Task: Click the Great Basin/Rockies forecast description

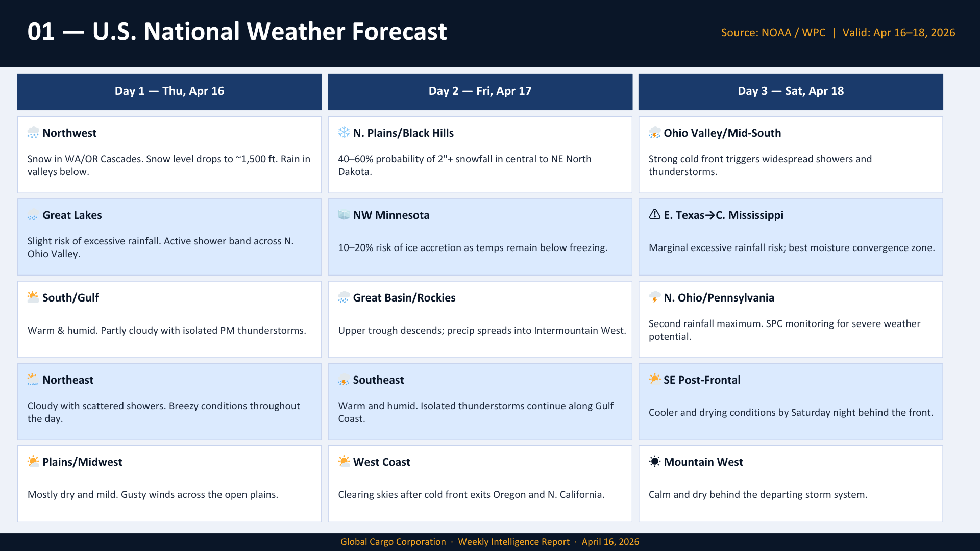Action: click(x=482, y=331)
